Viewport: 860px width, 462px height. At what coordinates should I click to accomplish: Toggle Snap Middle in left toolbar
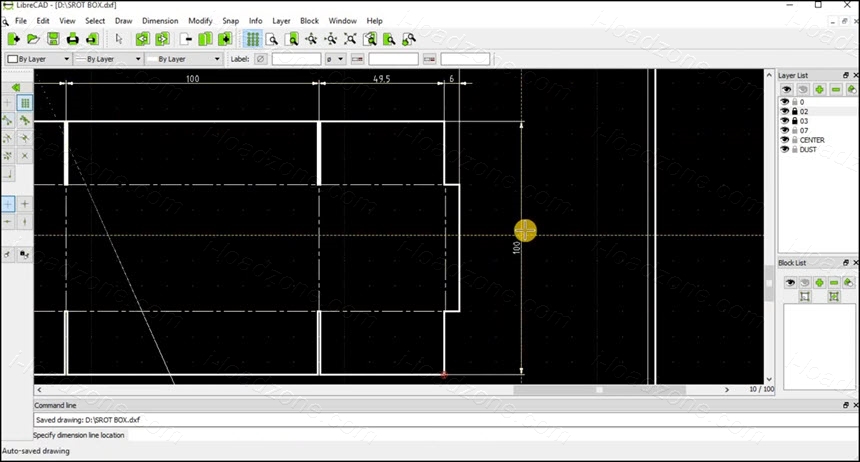tap(25, 138)
